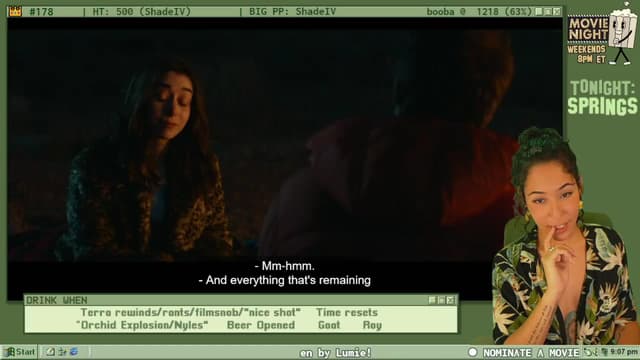Click the white circle icon before NOMINATE
Viewport: 640px width, 360px height.
click(x=473, y=352)
